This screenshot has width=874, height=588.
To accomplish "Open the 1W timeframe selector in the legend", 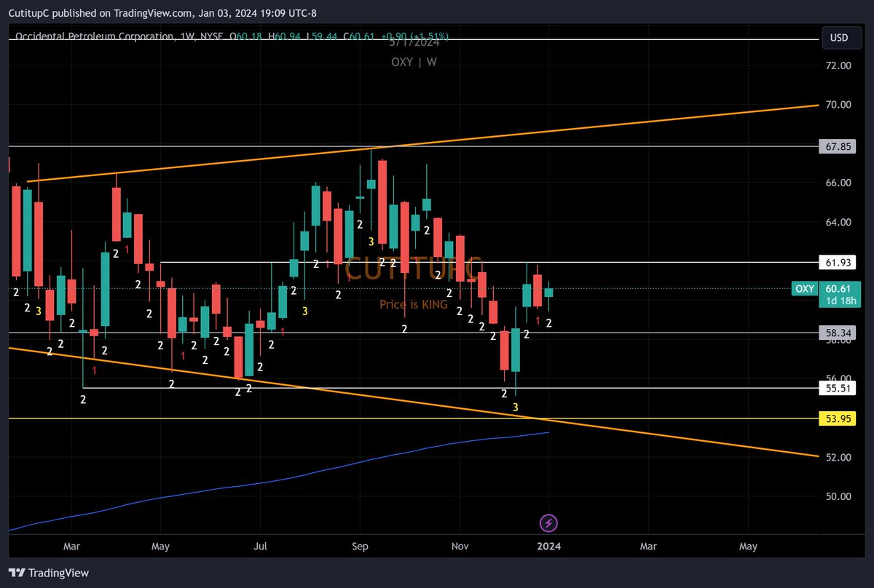I will (x=188, y=36).
